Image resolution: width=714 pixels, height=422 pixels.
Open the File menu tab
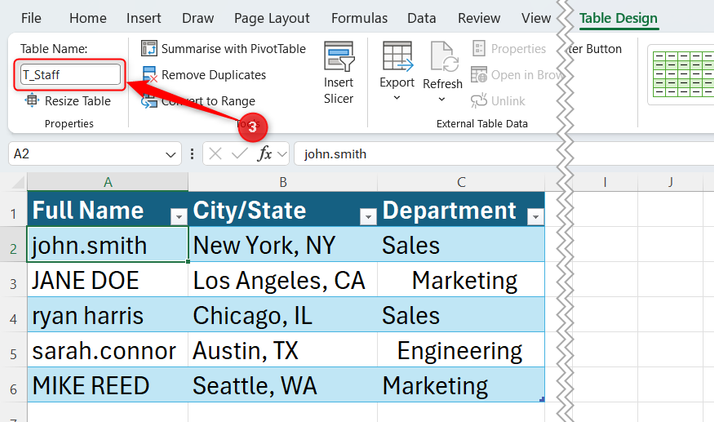pos(31,18)
